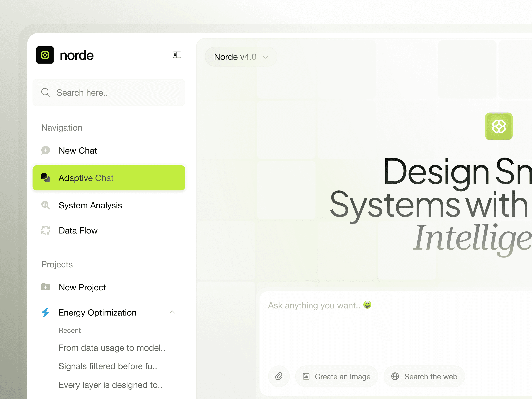Viewport: 532px width, 399px height.
Task: Open the Data Flow section
Action: pos(78,230)
